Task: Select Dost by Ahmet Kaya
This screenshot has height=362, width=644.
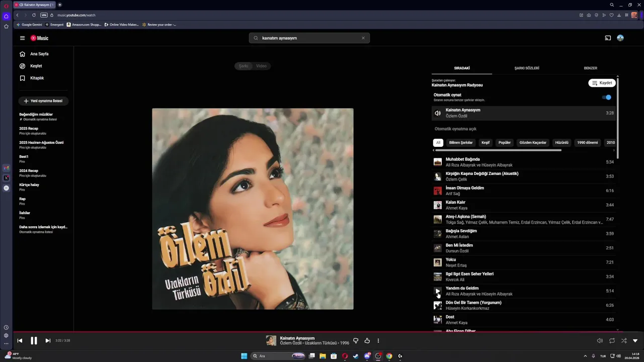Action: [523, 320]
